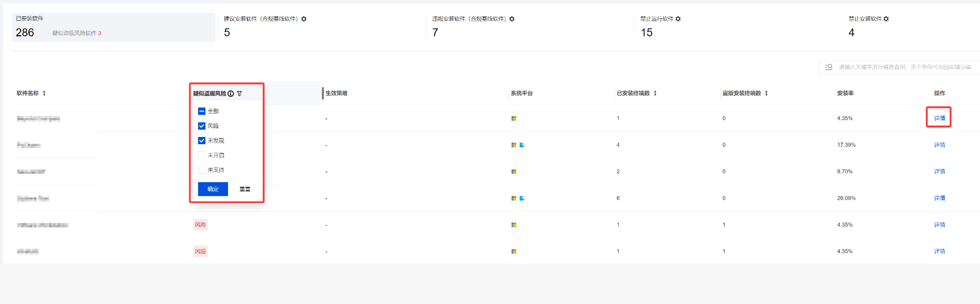
Task: Sort by 软件名称 using sort arrows
Action: 44,93
